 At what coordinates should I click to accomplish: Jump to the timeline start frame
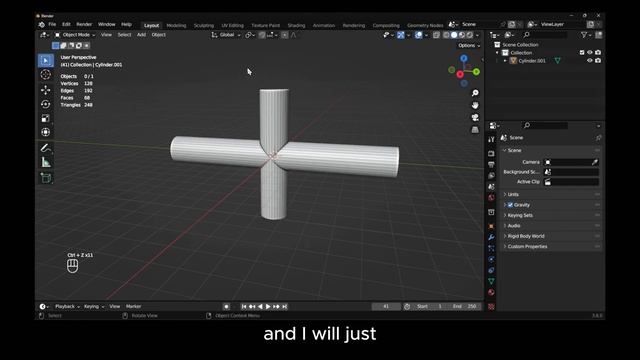(244, 307)
